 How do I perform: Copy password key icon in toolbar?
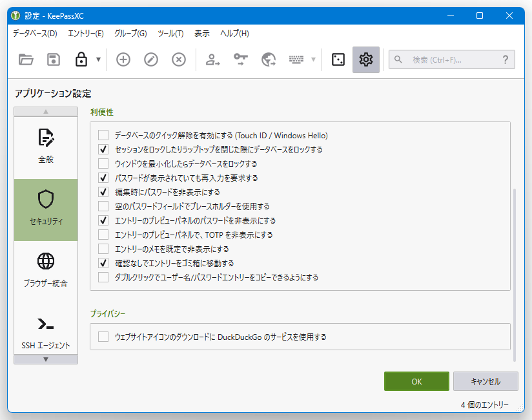(241, 59)
